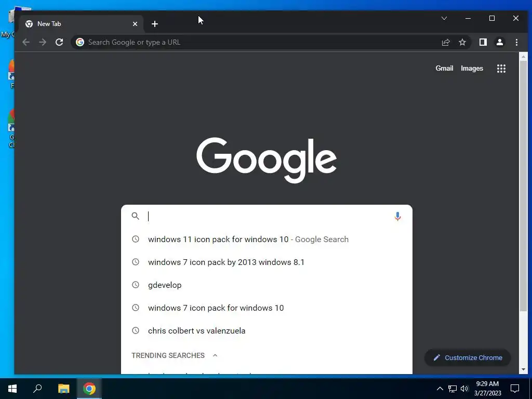Screen dimensions: 532x399
Task: Show hidden system tray icons
Action: [440, 389]
